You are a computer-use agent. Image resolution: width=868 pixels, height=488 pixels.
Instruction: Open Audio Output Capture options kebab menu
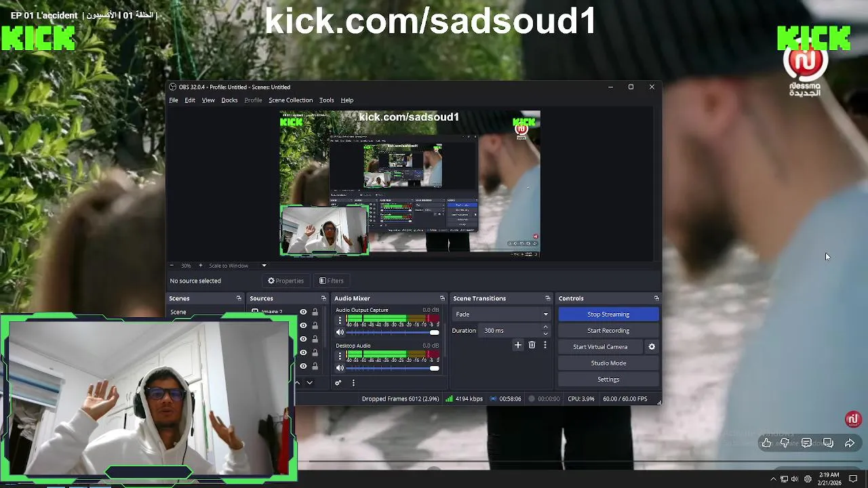[340, 320]
